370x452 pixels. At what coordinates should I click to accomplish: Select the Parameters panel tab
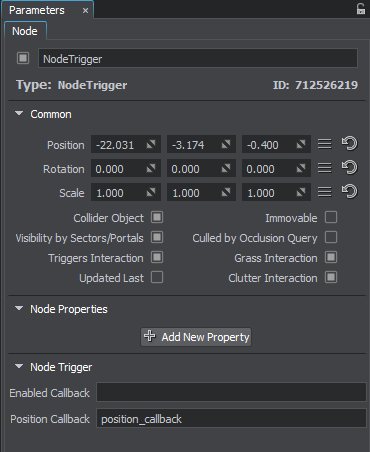37,10
